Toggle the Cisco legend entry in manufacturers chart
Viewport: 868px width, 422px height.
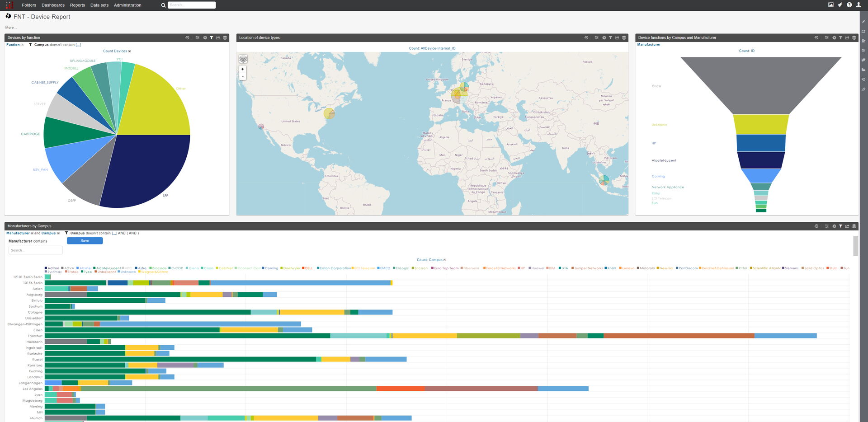click(x=207, y=268)
